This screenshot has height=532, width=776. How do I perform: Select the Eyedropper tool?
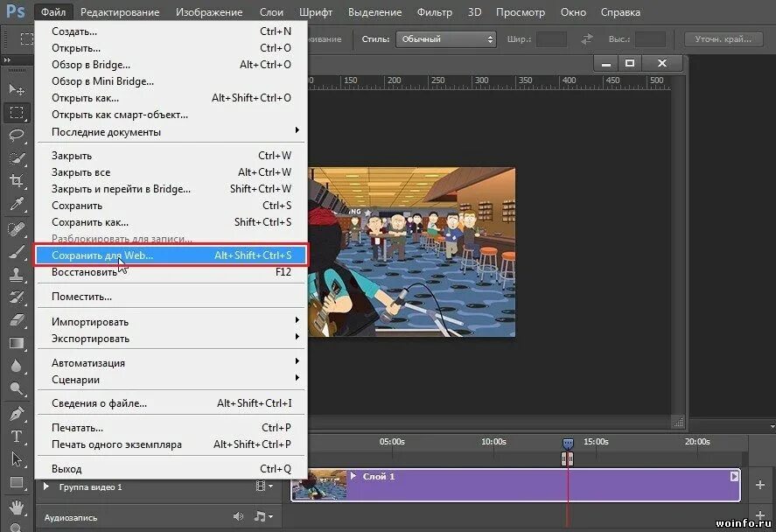(x=17, y=203)
